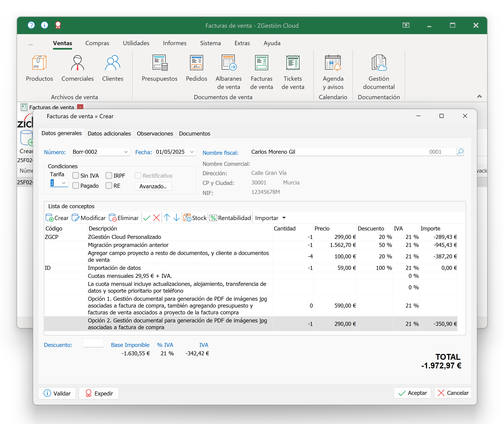The height and width of the screenshot is (424, 504).
Task: Open the Clientes icon
Action: pyautogui.click(x=112, y=68)
